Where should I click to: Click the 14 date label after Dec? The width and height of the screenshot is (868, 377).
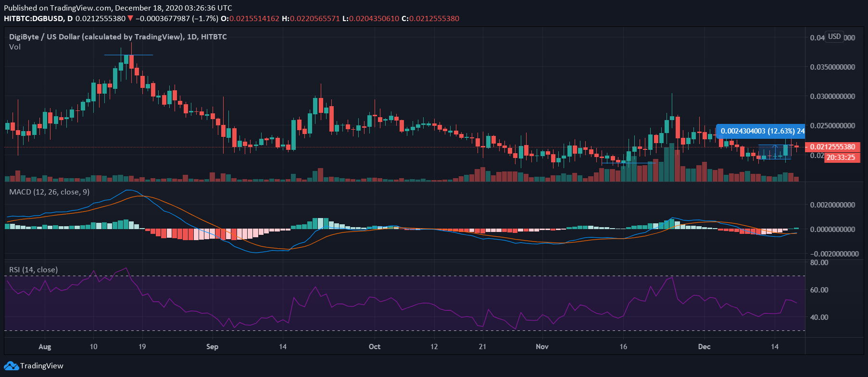(x=774, y=346)
